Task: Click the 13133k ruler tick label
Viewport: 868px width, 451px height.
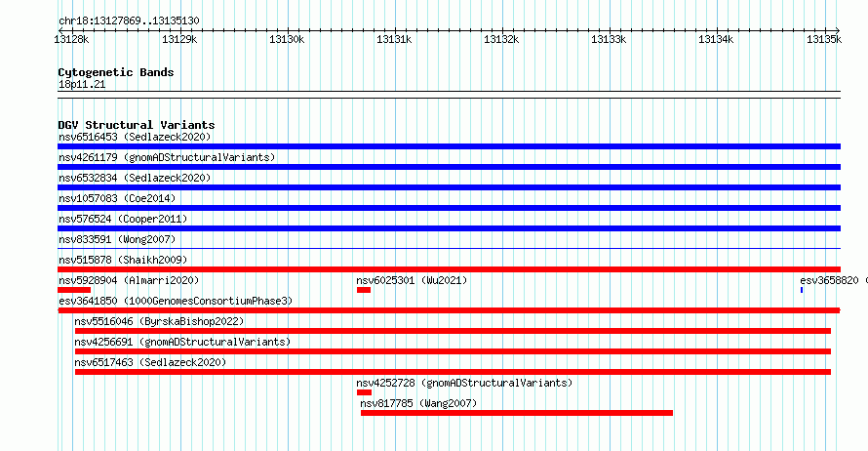Action: (x=609, y=39)
